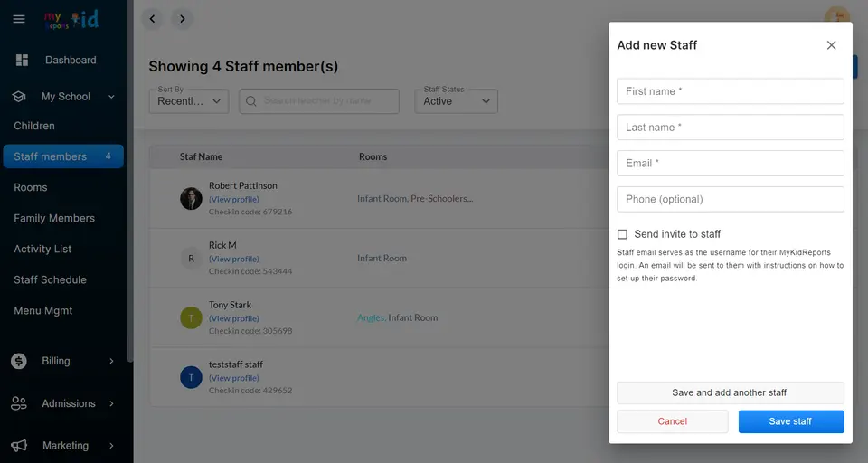Click the First name input field
This screenshot has height=463, width=868.
731,91
